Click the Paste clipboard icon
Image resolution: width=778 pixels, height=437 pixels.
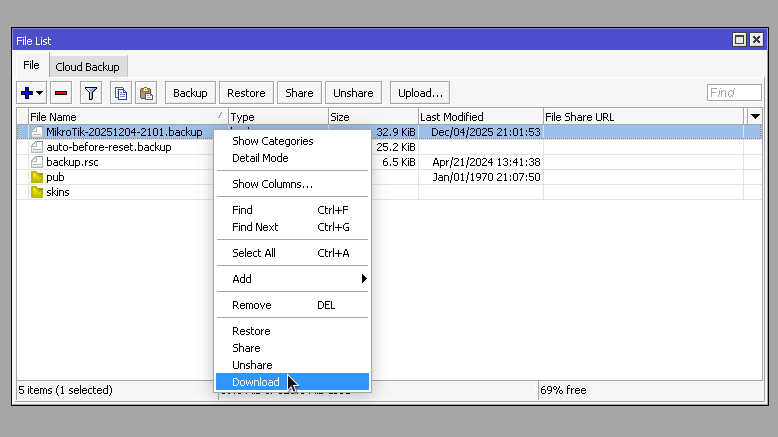(x=146, y=93)
